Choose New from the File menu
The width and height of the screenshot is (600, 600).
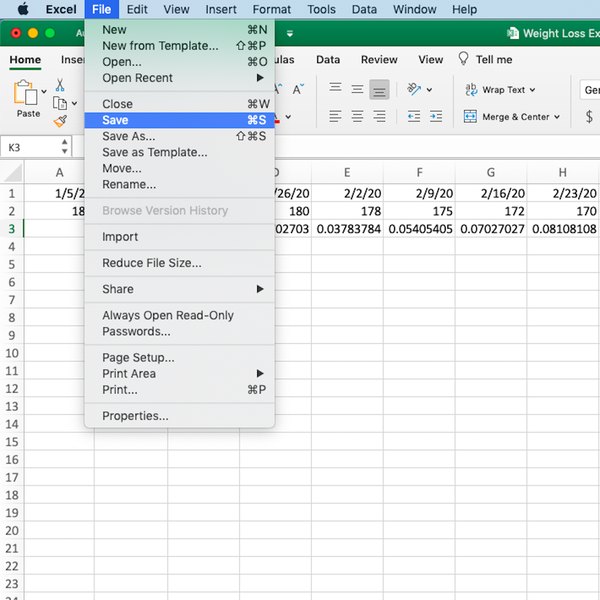tap(179, 30)
